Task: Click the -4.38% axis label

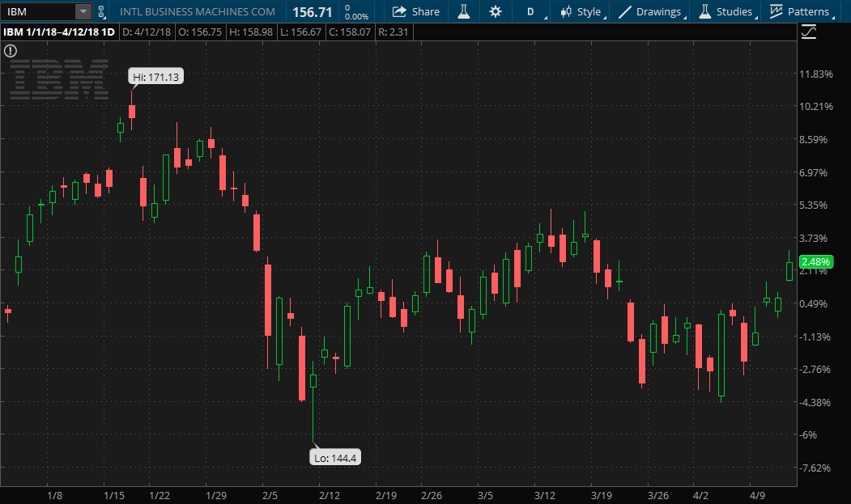Action: pyautogui.click(x=815, y=403)
